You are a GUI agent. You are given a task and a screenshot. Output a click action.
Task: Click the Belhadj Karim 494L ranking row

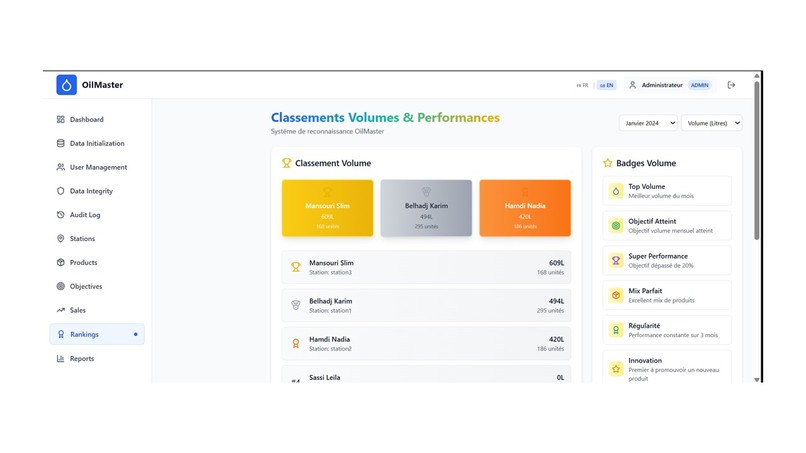(x=426, y=305)
